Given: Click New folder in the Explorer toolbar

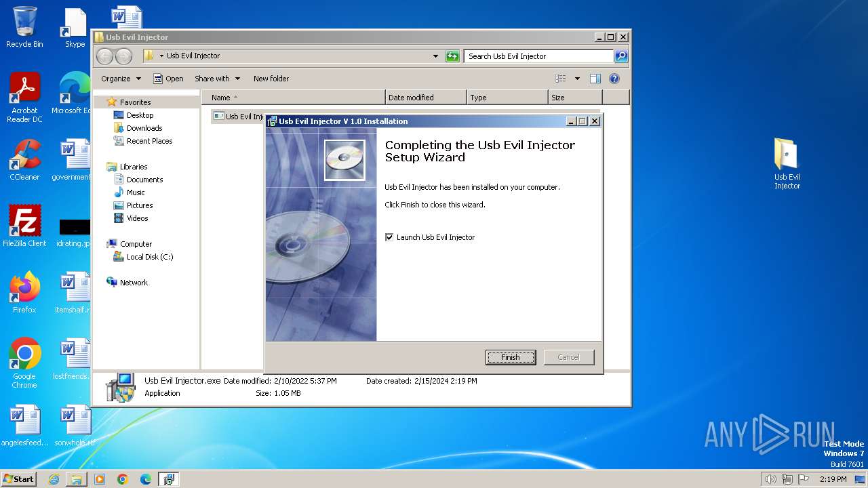Looking at the screenshot, I should click(x=271, y=79).
